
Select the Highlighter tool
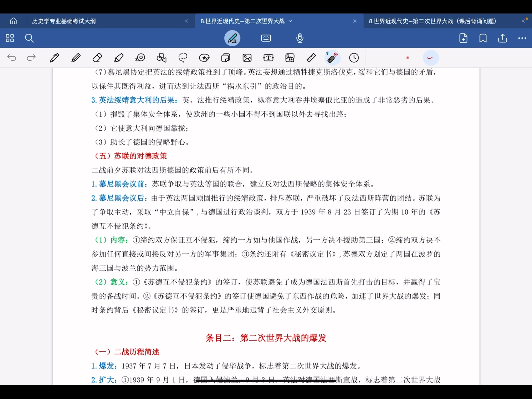click(119, 58)
